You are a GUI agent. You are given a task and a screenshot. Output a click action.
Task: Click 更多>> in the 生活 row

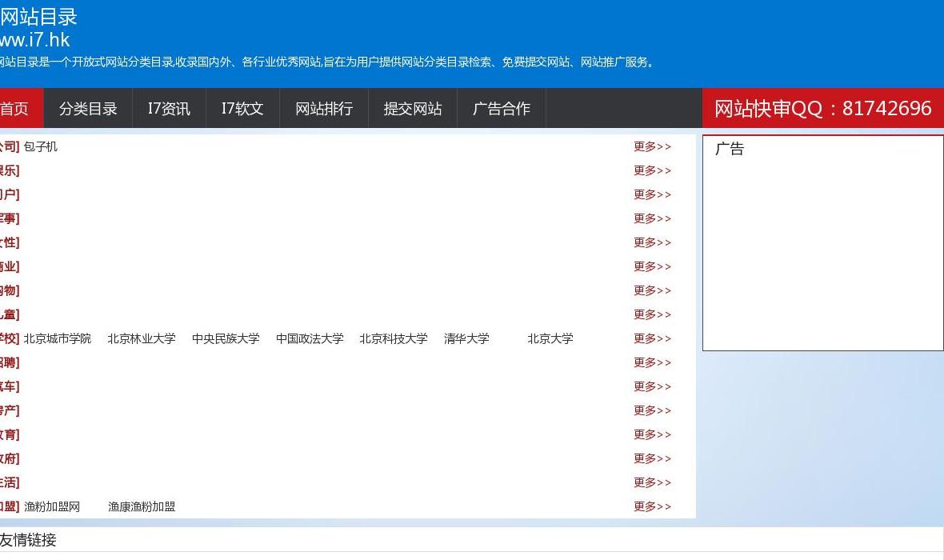[652, 483]
